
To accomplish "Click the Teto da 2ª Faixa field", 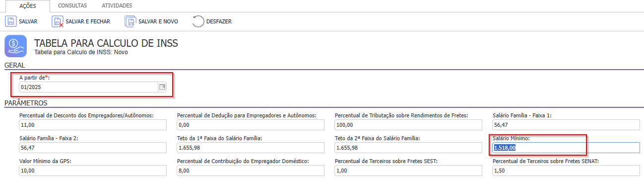I will point(408,148).
